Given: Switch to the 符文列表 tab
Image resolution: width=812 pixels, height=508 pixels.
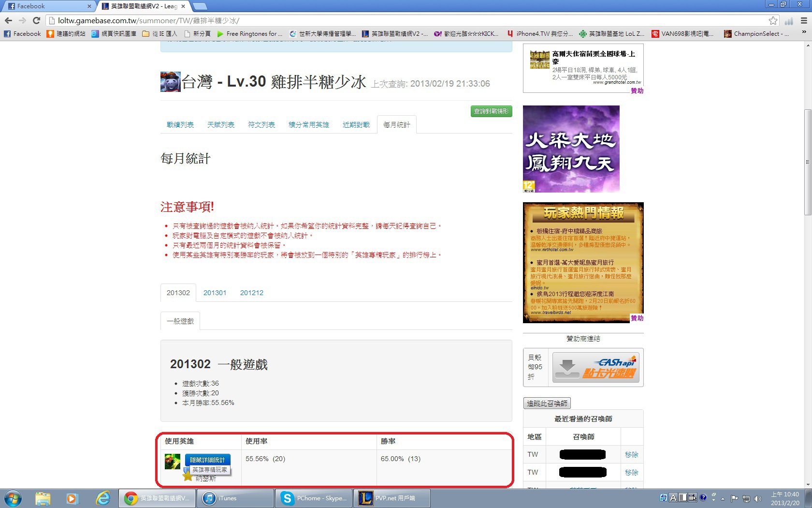Looking at the screenshot, I should click(x=261, y=125).
